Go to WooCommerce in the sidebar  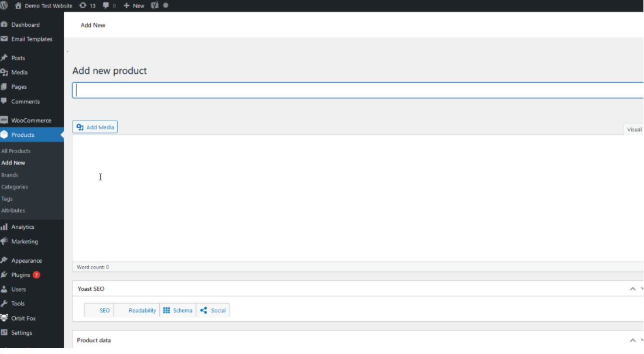pos(31,121)
